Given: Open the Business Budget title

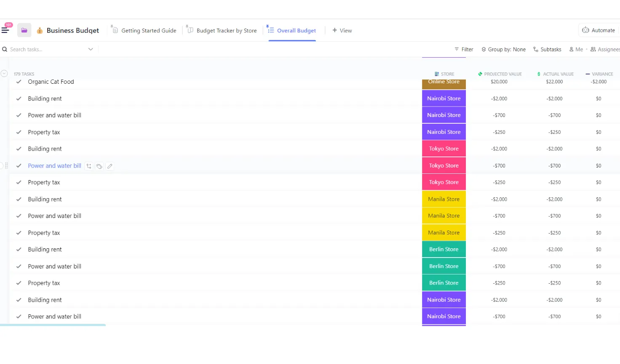Looking at the screenshot, I should [x=73, y=30].
